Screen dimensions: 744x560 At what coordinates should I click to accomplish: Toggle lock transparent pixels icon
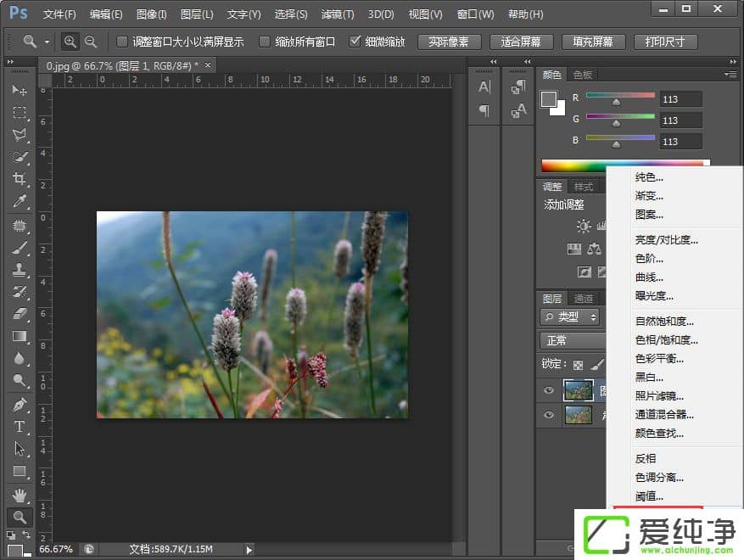(x=578, y=365)
